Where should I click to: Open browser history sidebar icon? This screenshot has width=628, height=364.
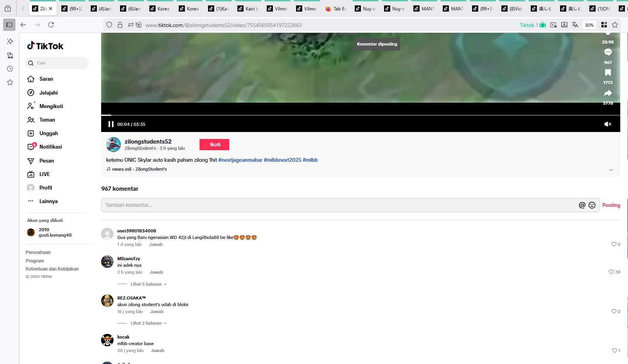coord(10,69)
